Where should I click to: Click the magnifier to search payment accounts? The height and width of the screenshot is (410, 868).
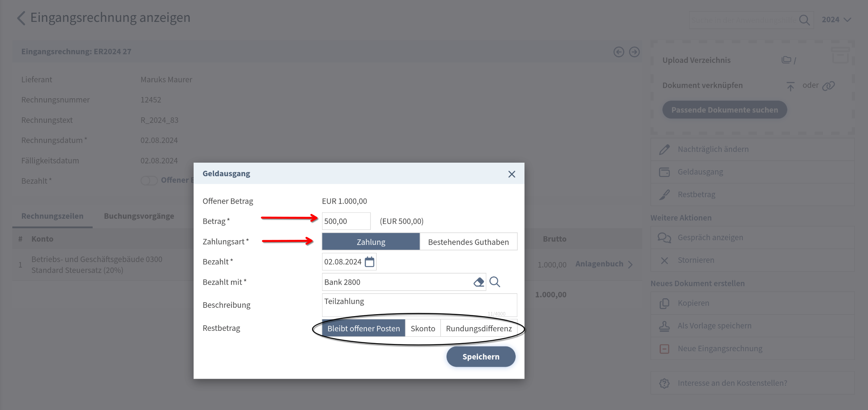pyautogui.click(x=495, y=282)
